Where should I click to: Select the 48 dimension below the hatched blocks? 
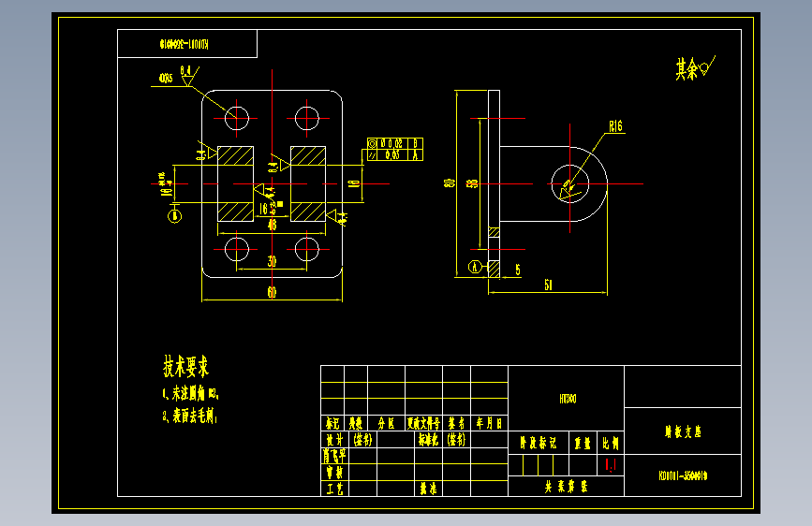272,225
